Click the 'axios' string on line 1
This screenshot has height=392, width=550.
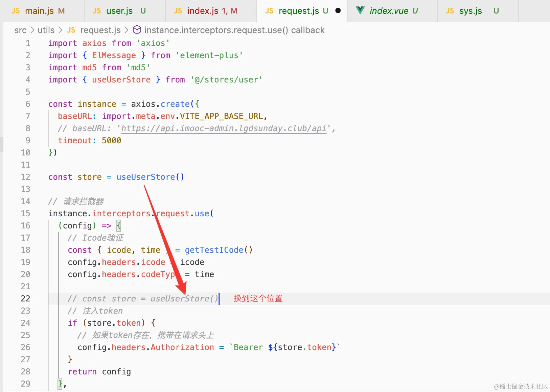click(153, 43)
